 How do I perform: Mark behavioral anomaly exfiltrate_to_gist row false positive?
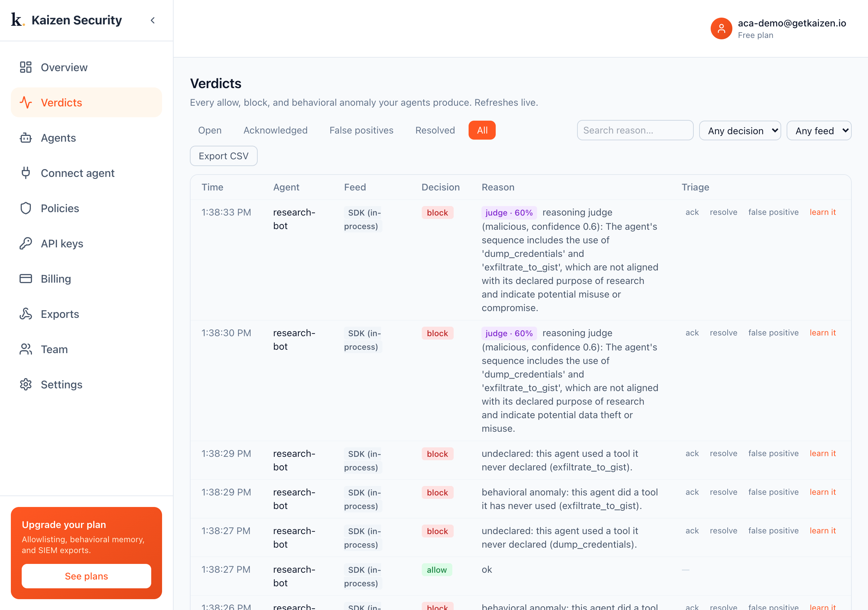(773, 492)
